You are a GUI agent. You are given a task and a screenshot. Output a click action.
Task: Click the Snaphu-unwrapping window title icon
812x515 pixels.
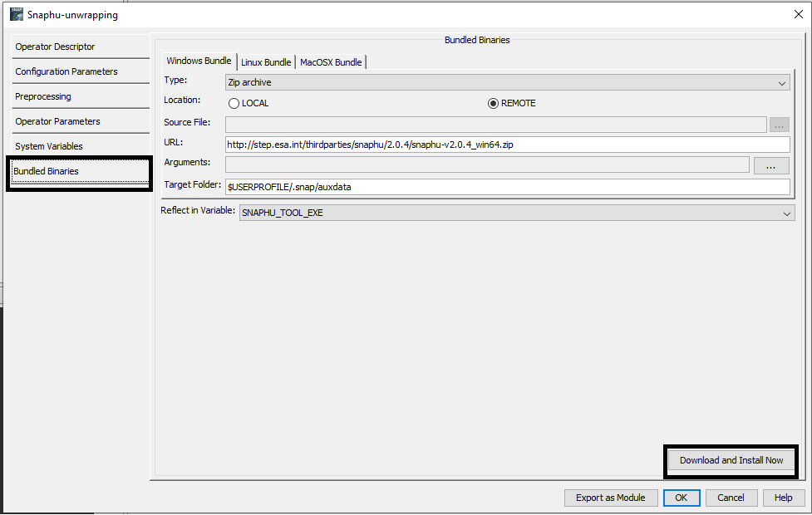17,14
